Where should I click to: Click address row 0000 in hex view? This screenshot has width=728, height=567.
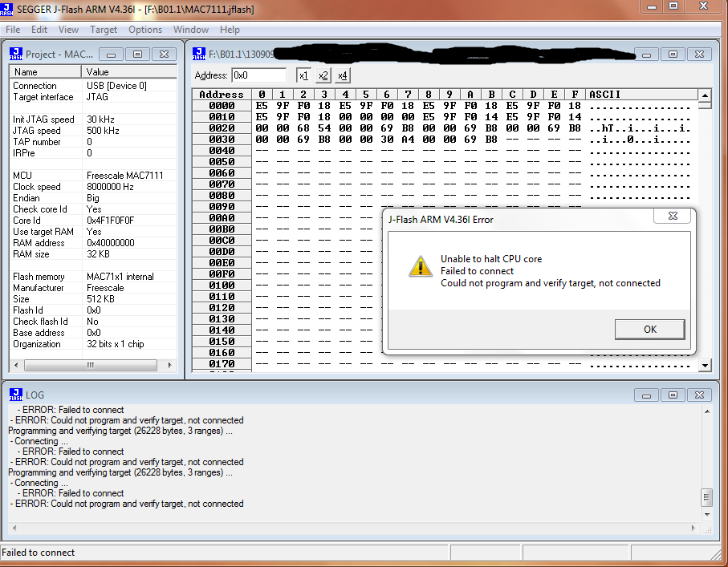pos(222,106)
